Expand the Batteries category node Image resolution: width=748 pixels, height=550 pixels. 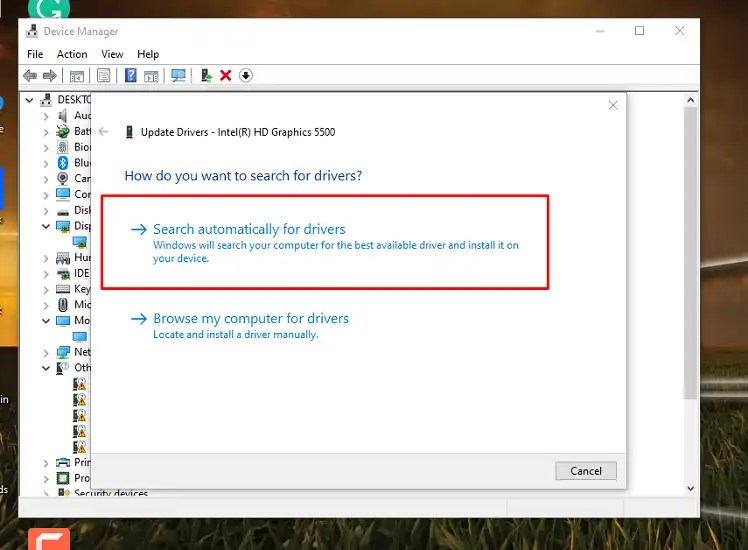point(46,132)
